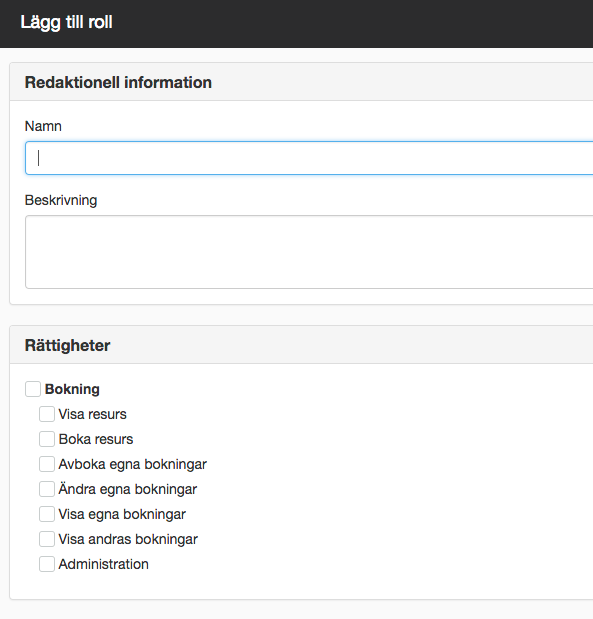This screenshot has width=593, height=619.
Task: Tick the Bokning parent checkbox
Action: tap(33, 389)
